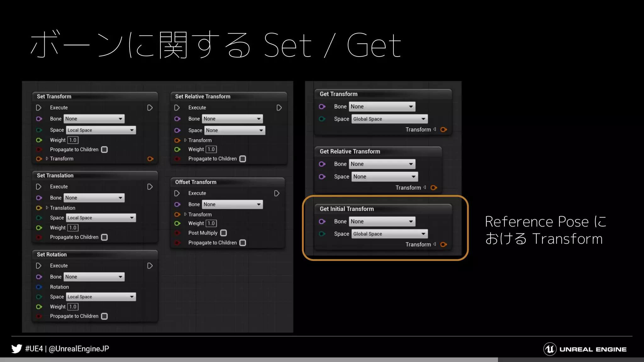Viewport: 644px width, 362px height.
Task: Click Set Rotation blue Rotation pin
Action: click(x=39, y=287)
